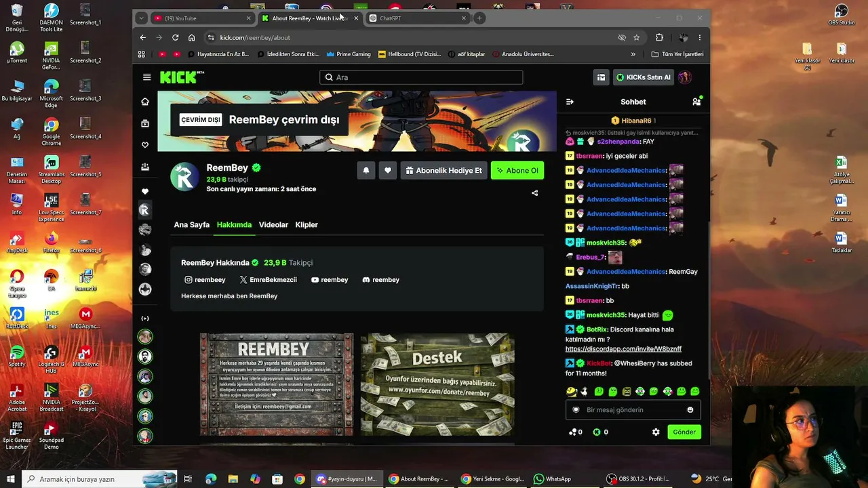Select the Hakkımda channel tab
Screen dimensions: 868x488
point(234,224)
